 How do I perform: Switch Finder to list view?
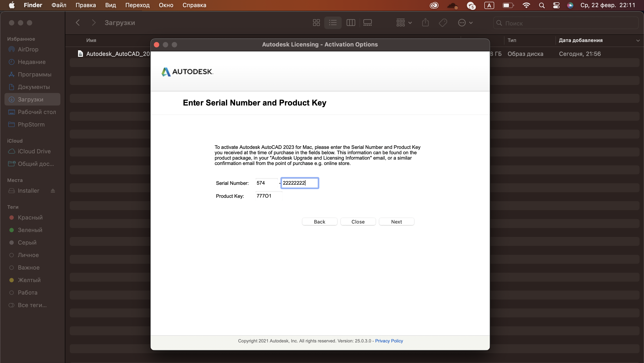click(x=333, y=23)
